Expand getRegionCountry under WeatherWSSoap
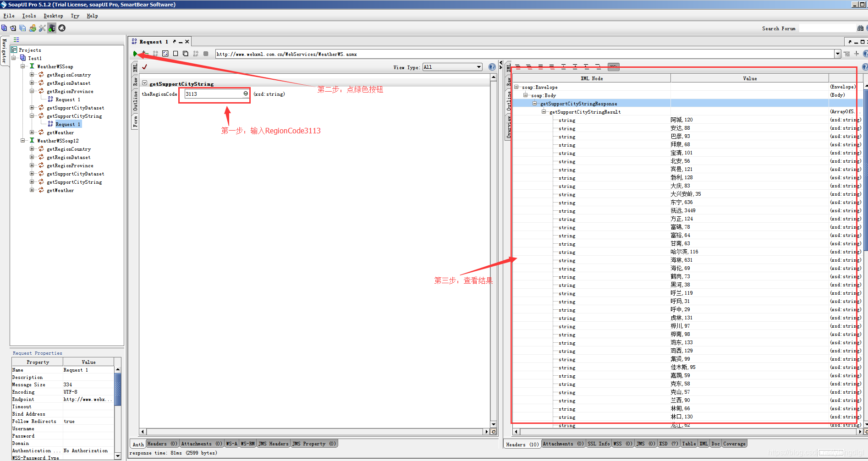This screenshot has height=461, width=868. [32, 74]
